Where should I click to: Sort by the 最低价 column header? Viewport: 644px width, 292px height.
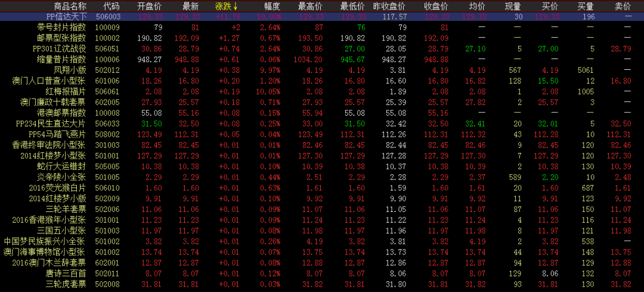click(x=353, y=6)
